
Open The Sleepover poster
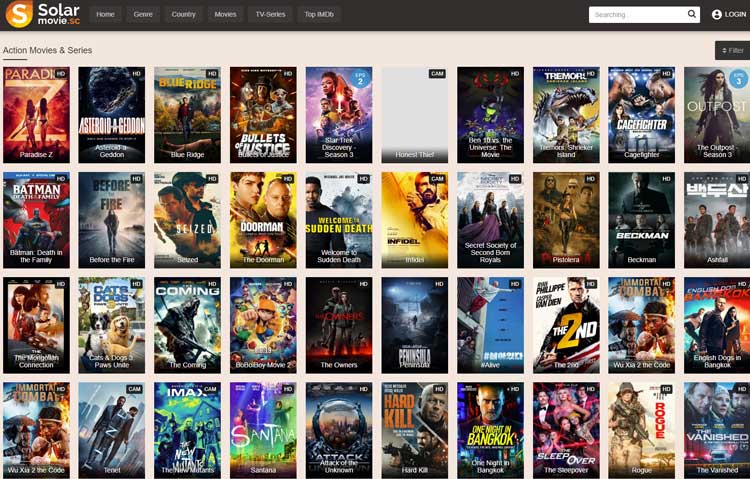(x=566, y=430)
